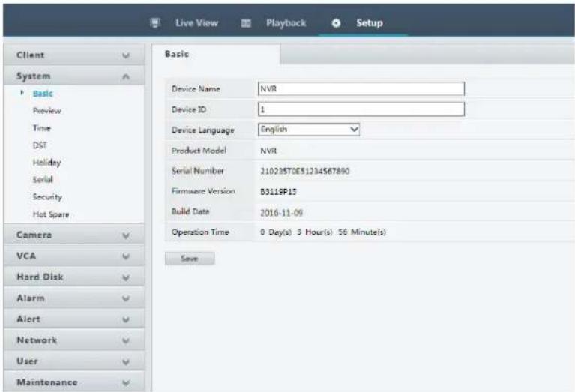Viewport: 575px width, 392px height.
Task: Open the Preview settings page
Action: pyautogui.click(x=47, y=111)
